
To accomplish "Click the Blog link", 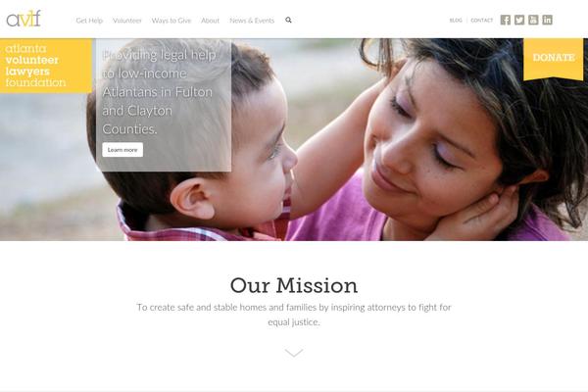I will point(456,21).
